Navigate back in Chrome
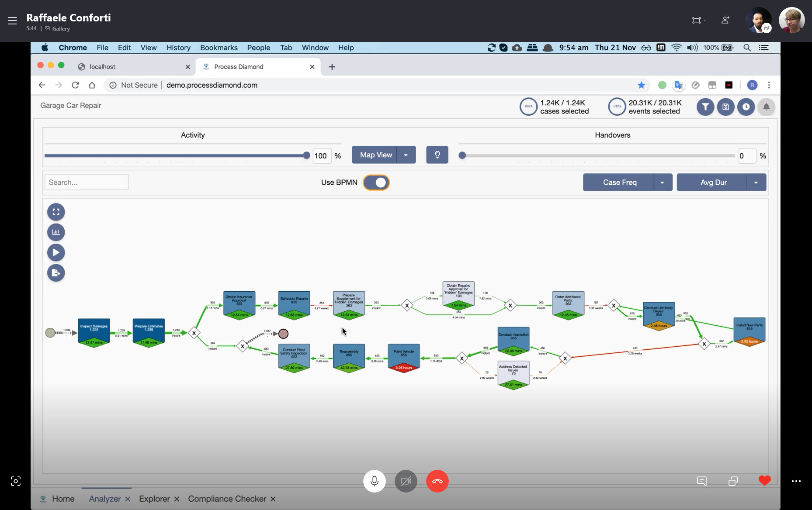Screen dimensions: 812x510 (x=42, y=85)
